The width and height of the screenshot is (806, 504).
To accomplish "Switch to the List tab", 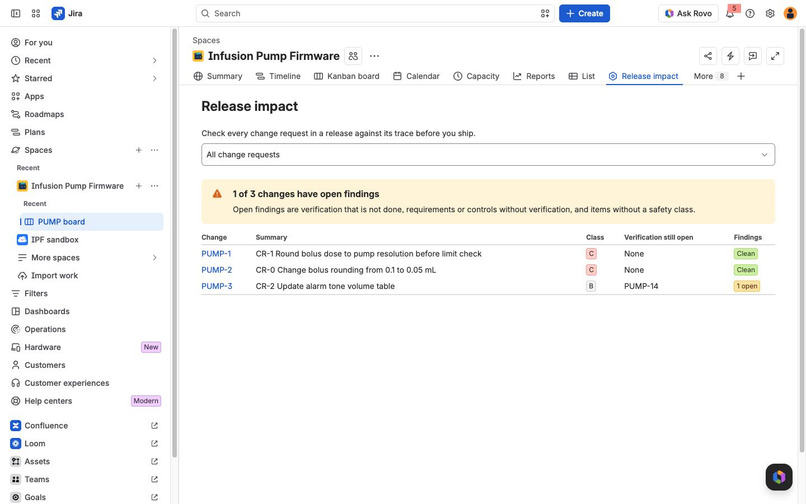I will click(581, 76).
